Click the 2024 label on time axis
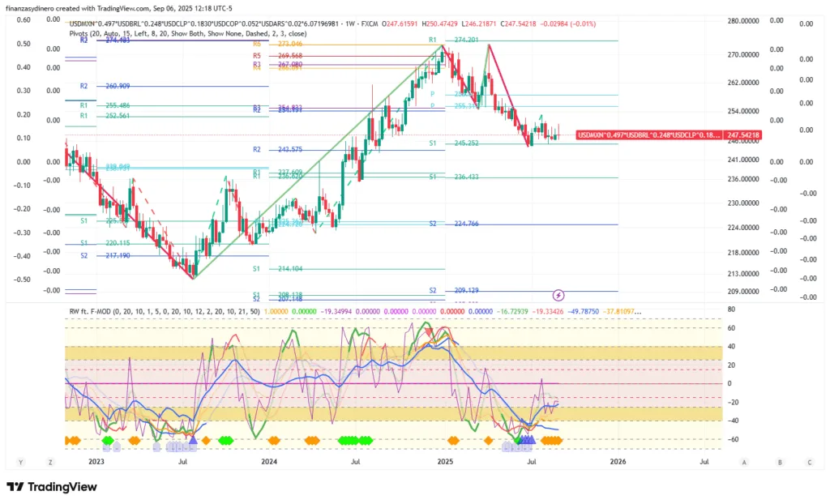The width and height of the screenshot is (830, 504). [269, 462]
